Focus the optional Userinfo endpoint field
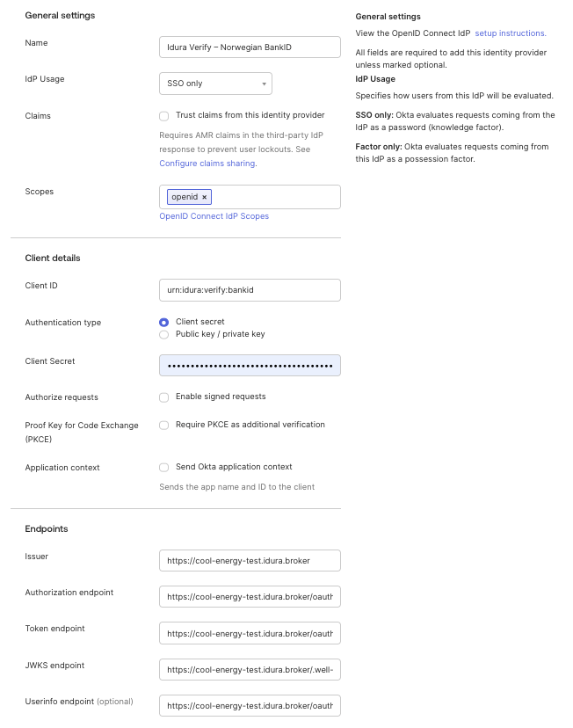This screenshot has height=728, width=573. pyautogui.click(x=249, y=705)
